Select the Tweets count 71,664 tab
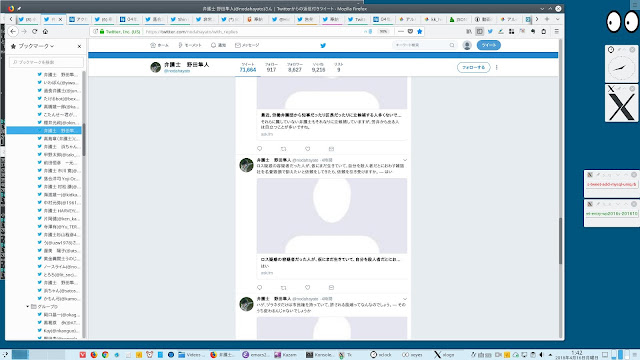 pyautogui.click(x=248, y=67)
